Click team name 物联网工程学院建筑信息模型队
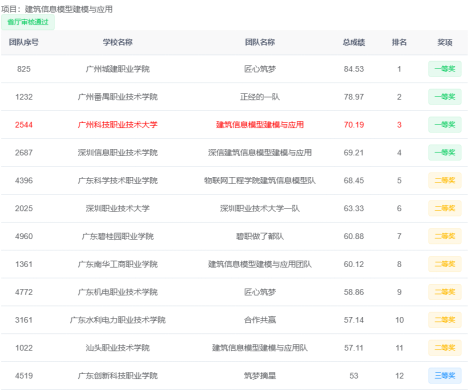 pyautogui.click(x=260, y=181)
